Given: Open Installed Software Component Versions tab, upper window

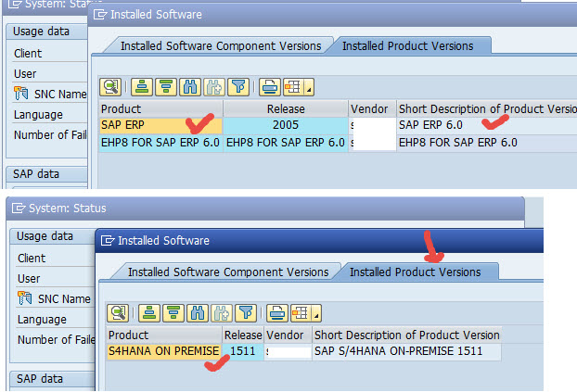Looking at the screenshot, I should (x=221, y=45).
